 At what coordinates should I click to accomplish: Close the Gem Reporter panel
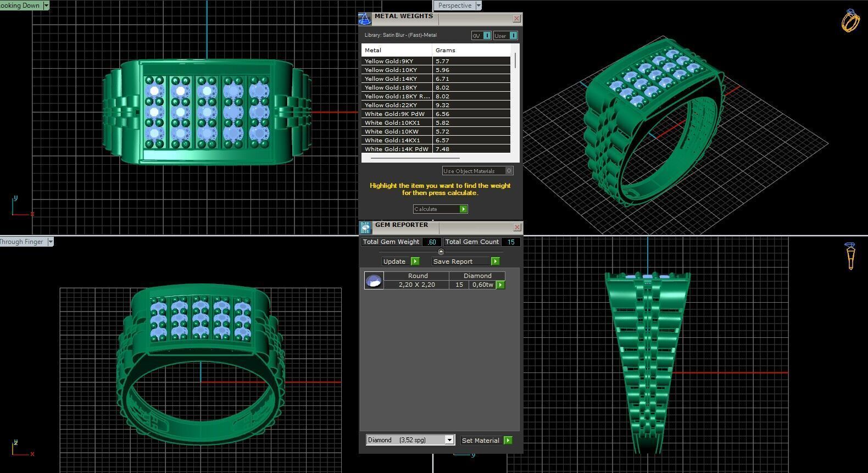click(x=517, y=227)
